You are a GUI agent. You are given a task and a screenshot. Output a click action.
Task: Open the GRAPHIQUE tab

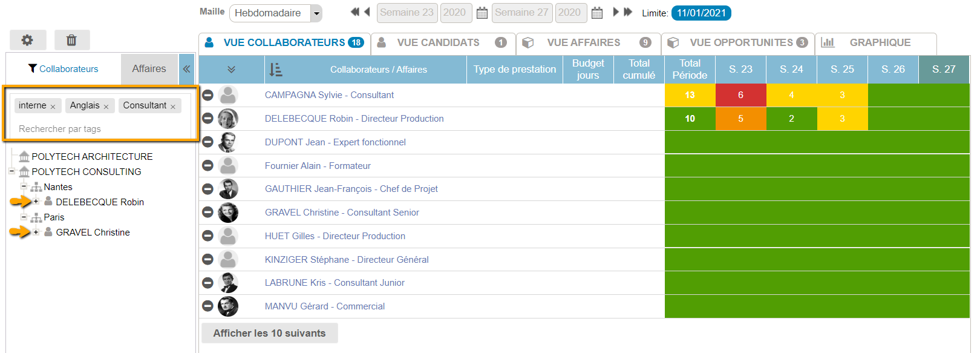(x=880, y=42)
